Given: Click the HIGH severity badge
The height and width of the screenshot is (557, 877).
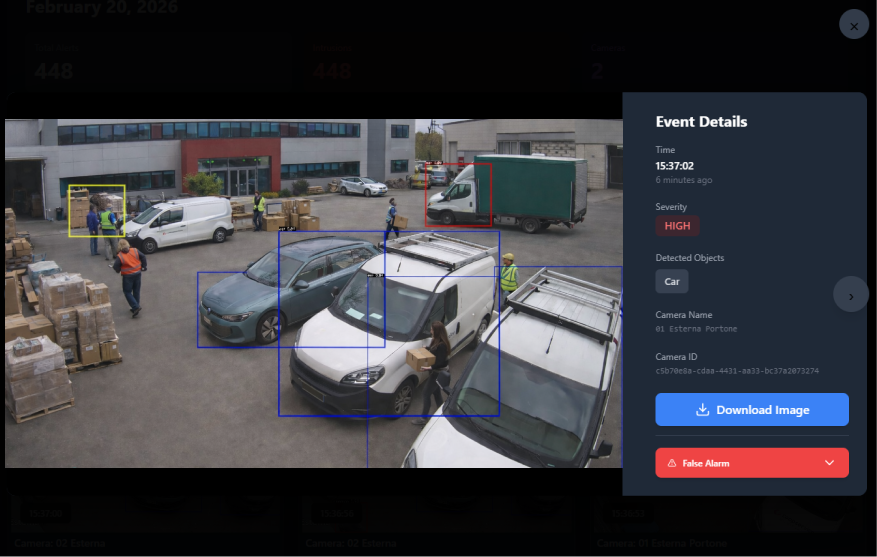Looking at the screenshot, I should coord(677,226).
